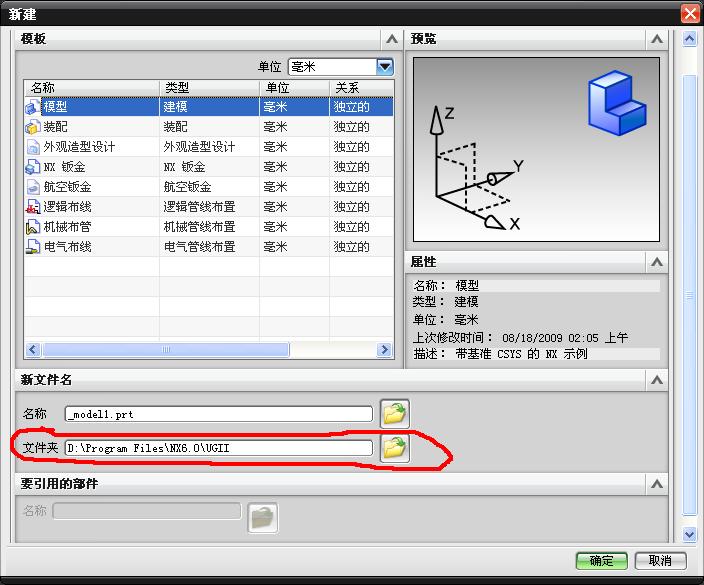Click the template list horizontal scrollbar thumb
704x585 pixels.
(166, 349)
